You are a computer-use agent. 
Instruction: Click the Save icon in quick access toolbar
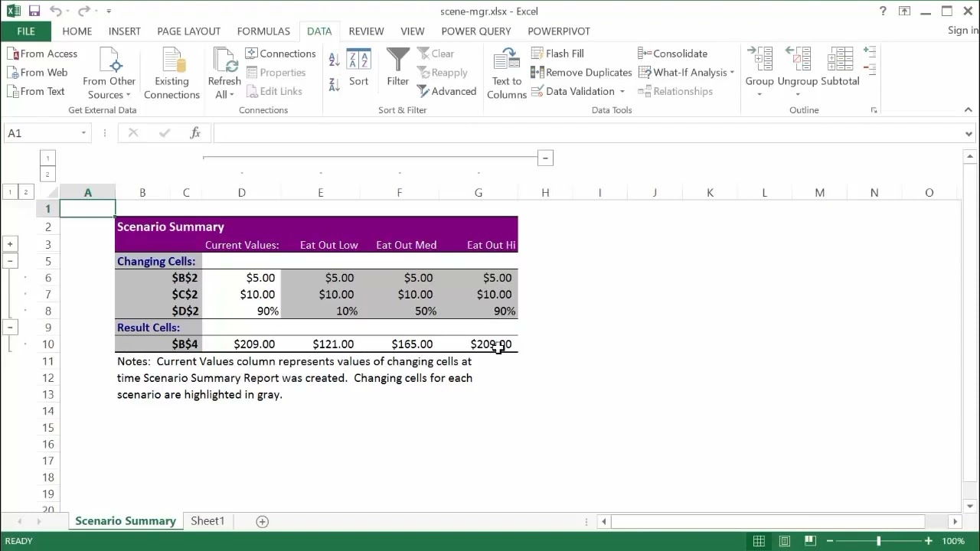[34, 11]
